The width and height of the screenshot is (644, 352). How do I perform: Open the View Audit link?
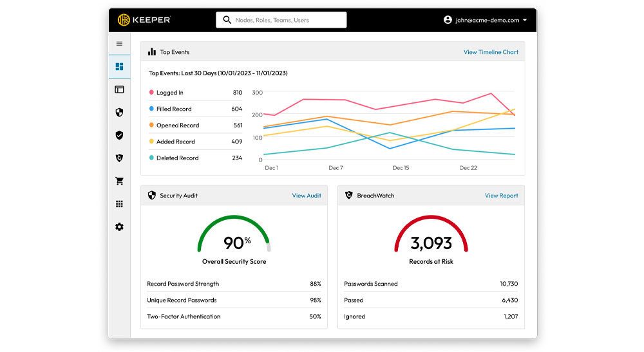coord(307,196)
